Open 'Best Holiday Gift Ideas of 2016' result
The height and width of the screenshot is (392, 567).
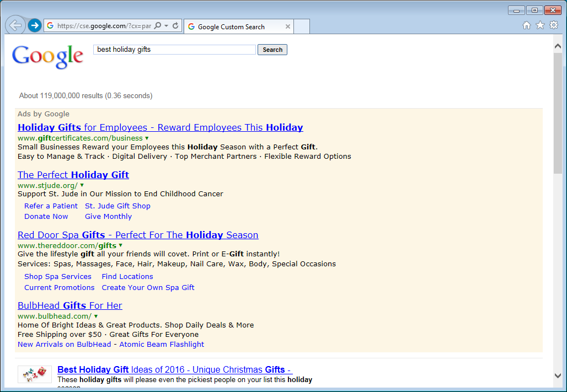[175, 369]
